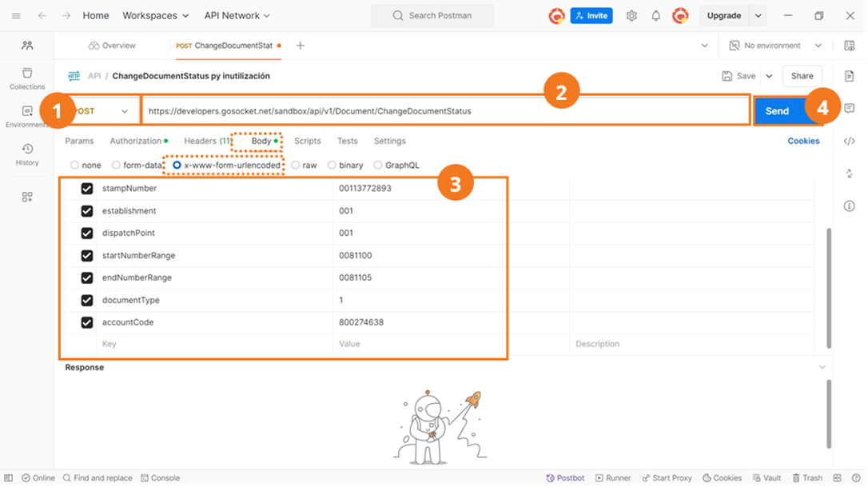
Task: Open the two-pane layout icon in status bar
Action: tap(837, 477)
